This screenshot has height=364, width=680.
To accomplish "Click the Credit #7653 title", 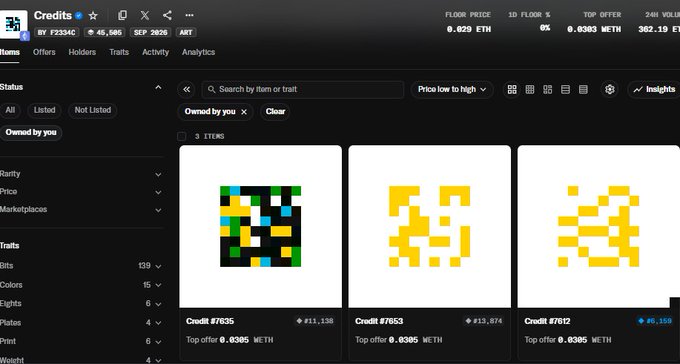I will click(379, 321).
